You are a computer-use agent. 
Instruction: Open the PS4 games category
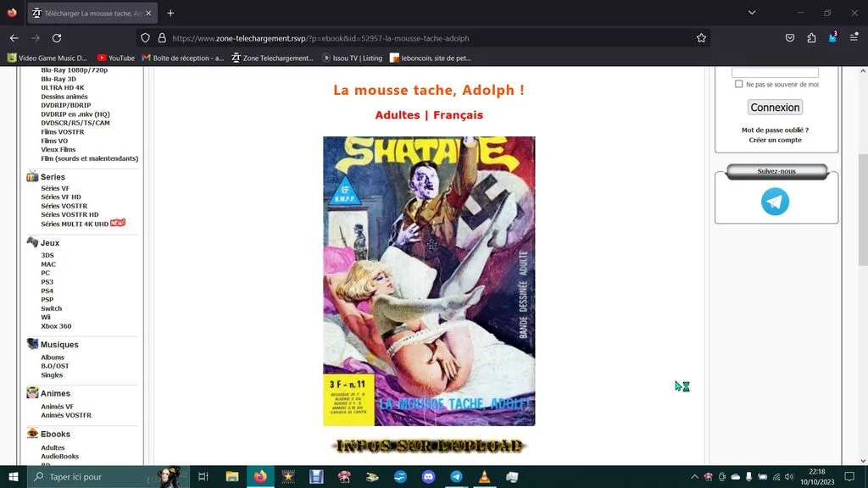click(47, 291)
